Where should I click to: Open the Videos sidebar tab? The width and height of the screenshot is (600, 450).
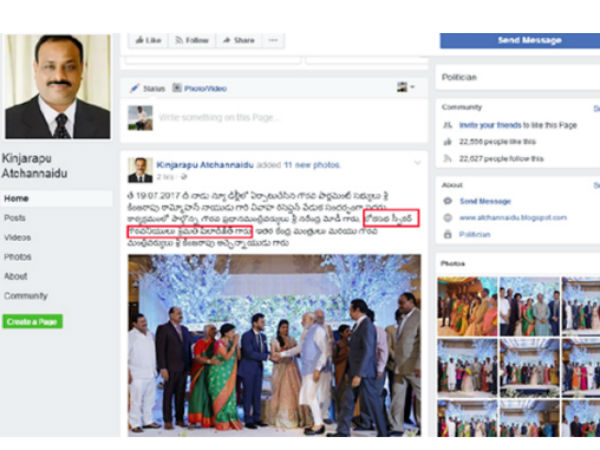17,237
